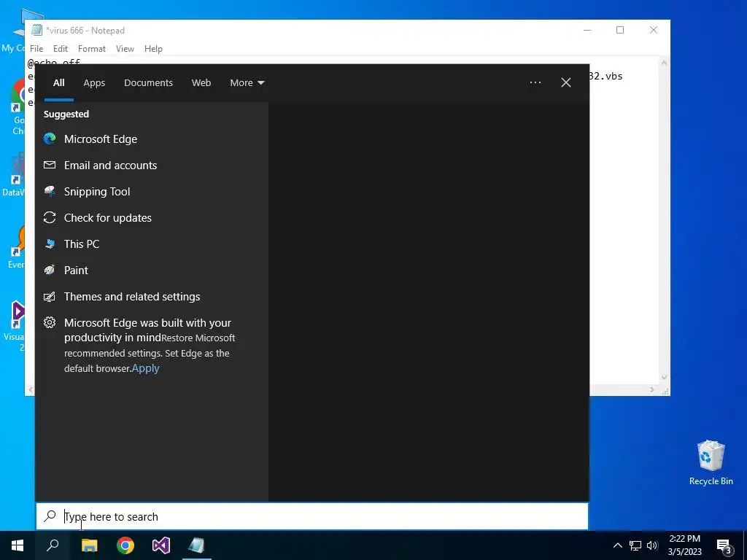
Task: Open Notepad File menu
Action: pos(36,49)
